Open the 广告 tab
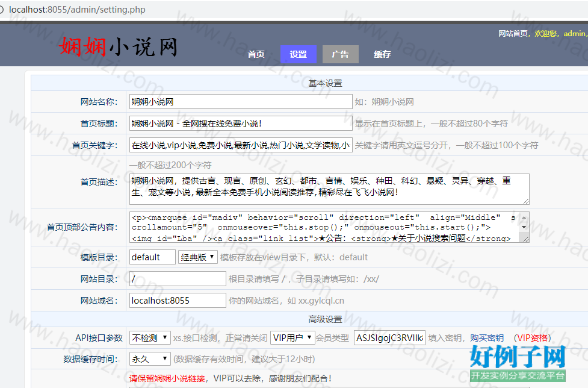Viewport: 588px width, 388px height. click(x=341, y=54)
